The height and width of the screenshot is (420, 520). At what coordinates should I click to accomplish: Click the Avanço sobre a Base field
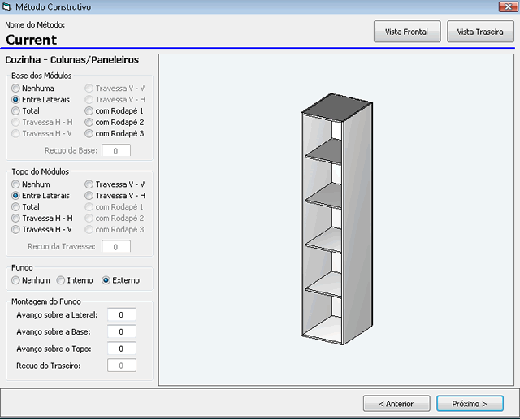(122, 331)
